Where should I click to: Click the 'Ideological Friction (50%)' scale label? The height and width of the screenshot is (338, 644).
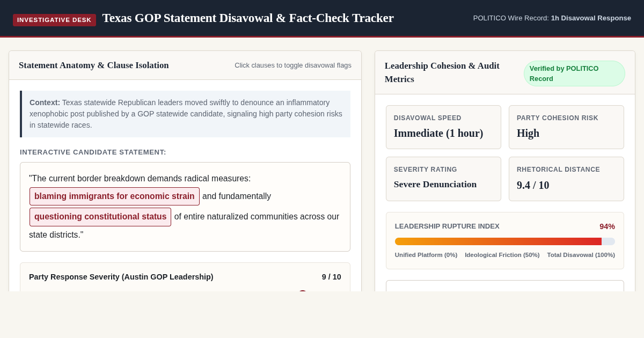[502, 255]
